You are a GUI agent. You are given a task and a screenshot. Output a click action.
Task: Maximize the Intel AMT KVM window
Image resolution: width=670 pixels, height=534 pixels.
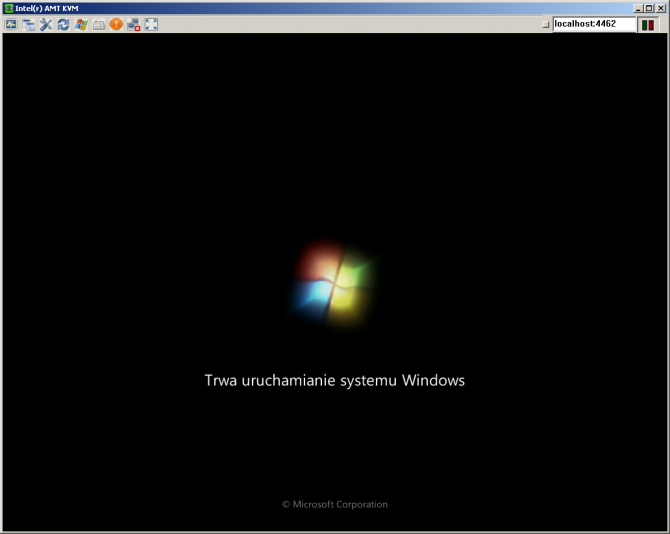coord(649,8)
